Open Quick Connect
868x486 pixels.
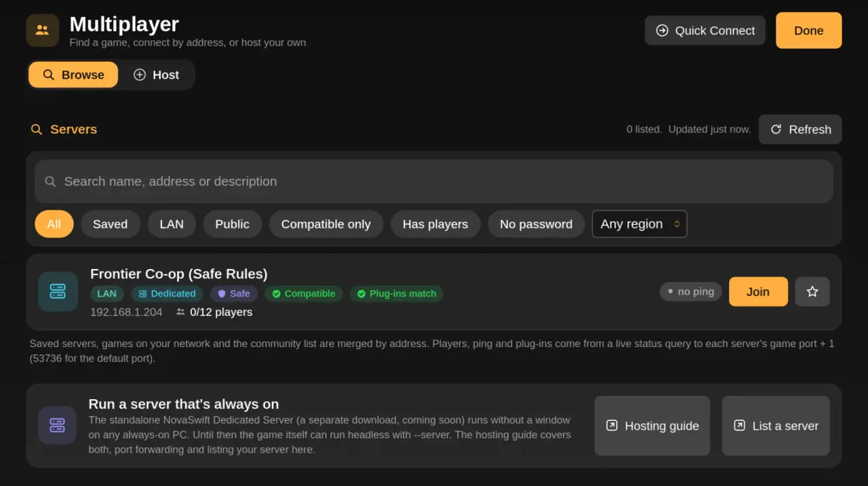click(x=705, y=31)
